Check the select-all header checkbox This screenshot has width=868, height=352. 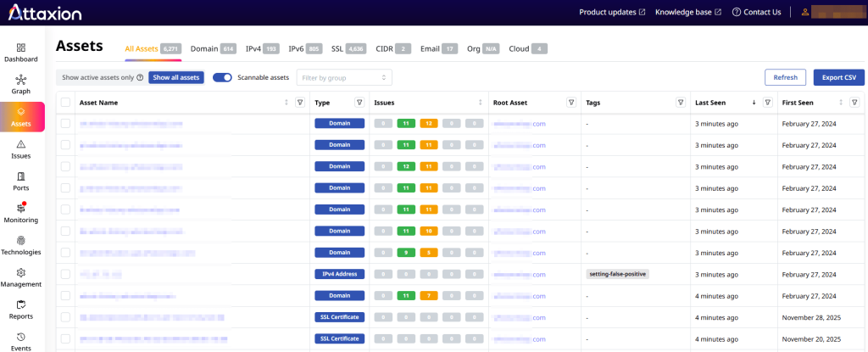(66, 103)
